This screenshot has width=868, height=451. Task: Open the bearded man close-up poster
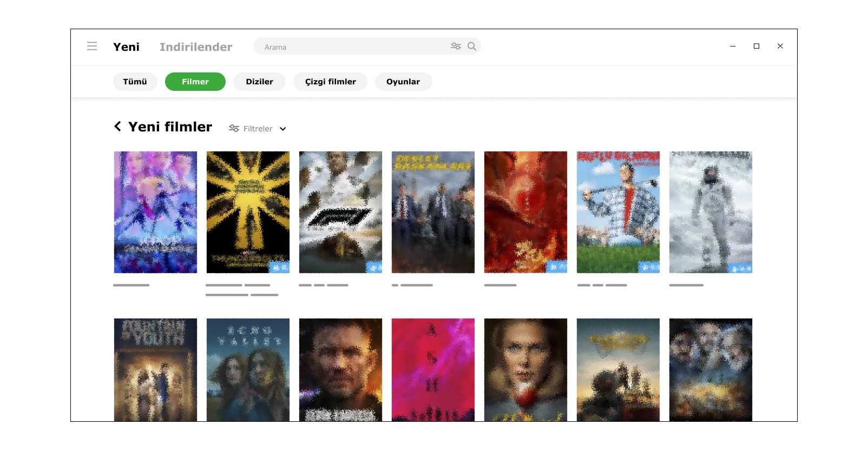[x=340, y=370]
